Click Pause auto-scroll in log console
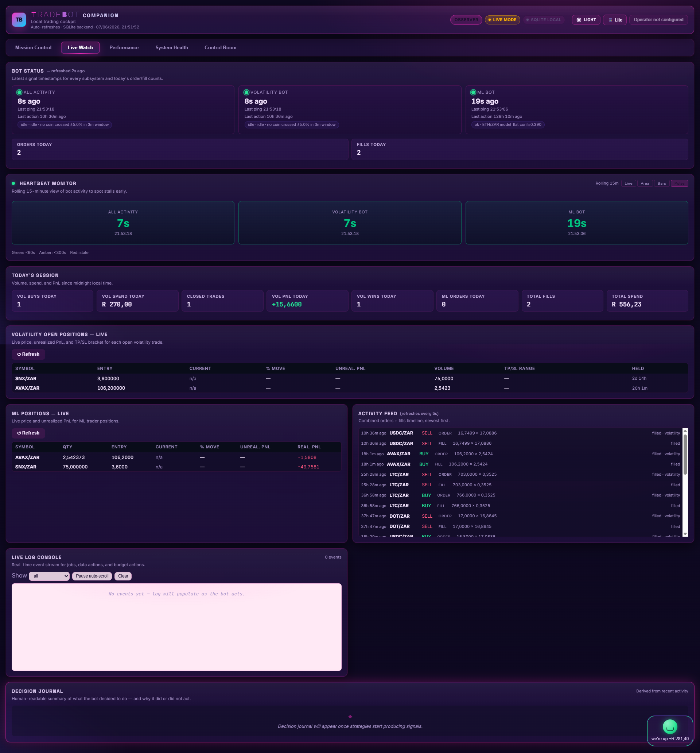The image size is (700, 753). pyautogui.click(x=92, y=576)
